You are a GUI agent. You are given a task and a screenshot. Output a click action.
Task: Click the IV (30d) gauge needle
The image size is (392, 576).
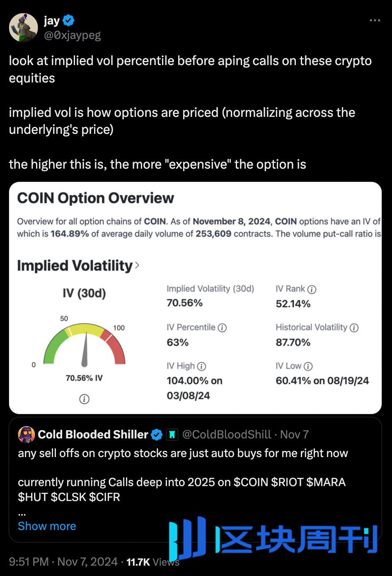85,350
